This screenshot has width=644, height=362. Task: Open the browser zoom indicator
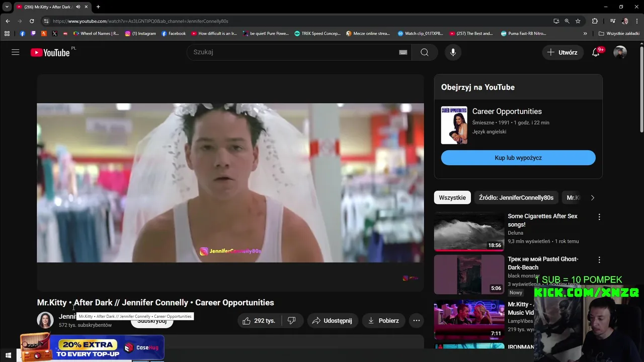point(567,21)
